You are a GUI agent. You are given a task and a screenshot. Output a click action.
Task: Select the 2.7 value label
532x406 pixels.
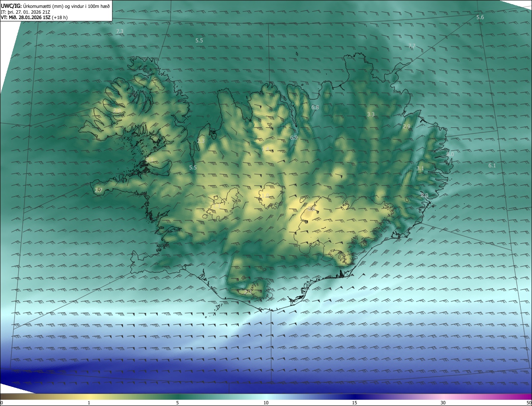click(x=99, y=190)
